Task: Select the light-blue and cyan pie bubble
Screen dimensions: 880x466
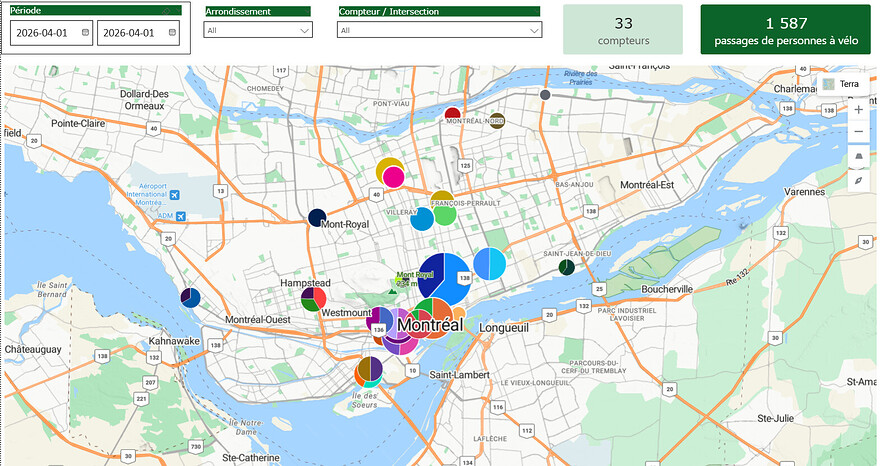Action: point(489,263)
